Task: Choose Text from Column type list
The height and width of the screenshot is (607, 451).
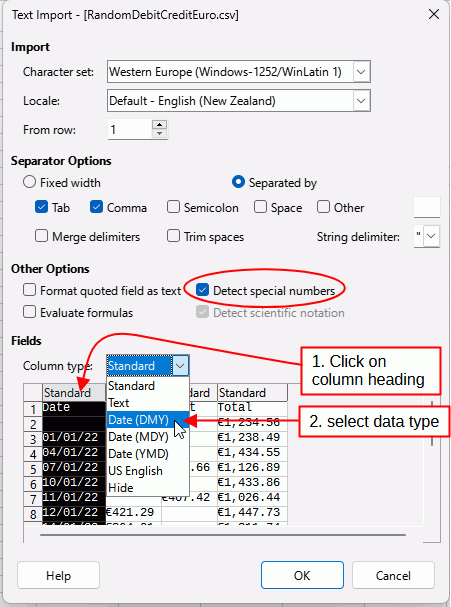Action: pyautogui.click(x=147, y=403)
